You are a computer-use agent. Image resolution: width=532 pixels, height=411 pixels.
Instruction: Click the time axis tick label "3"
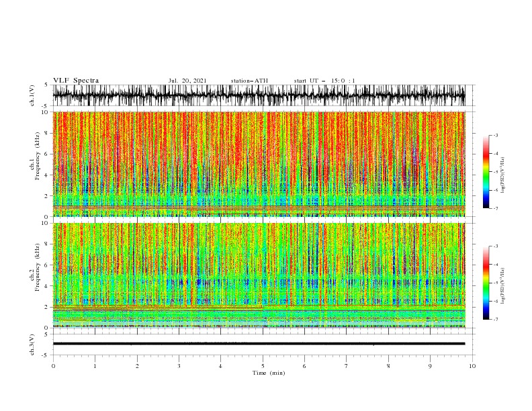pos(179,366)
